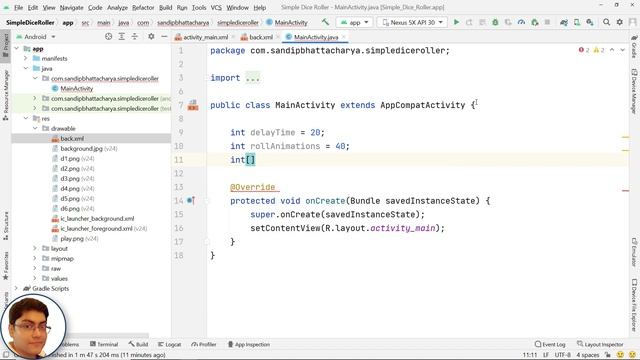Click the Profile app icon in toolbar
Image resolution: width=640 pixels, height=360 pixels.
click(x=521, y=22)
